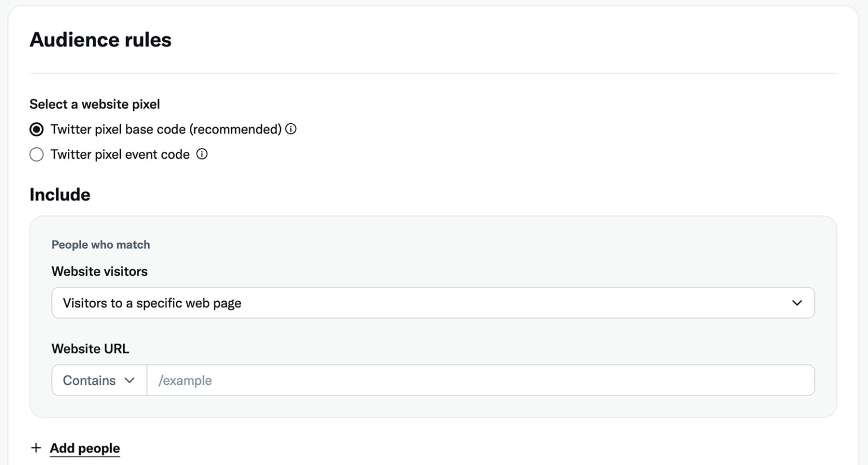868x465 pixels.
Task: Click the "Twitter pixel event code" label text
Action: (120, 154)
